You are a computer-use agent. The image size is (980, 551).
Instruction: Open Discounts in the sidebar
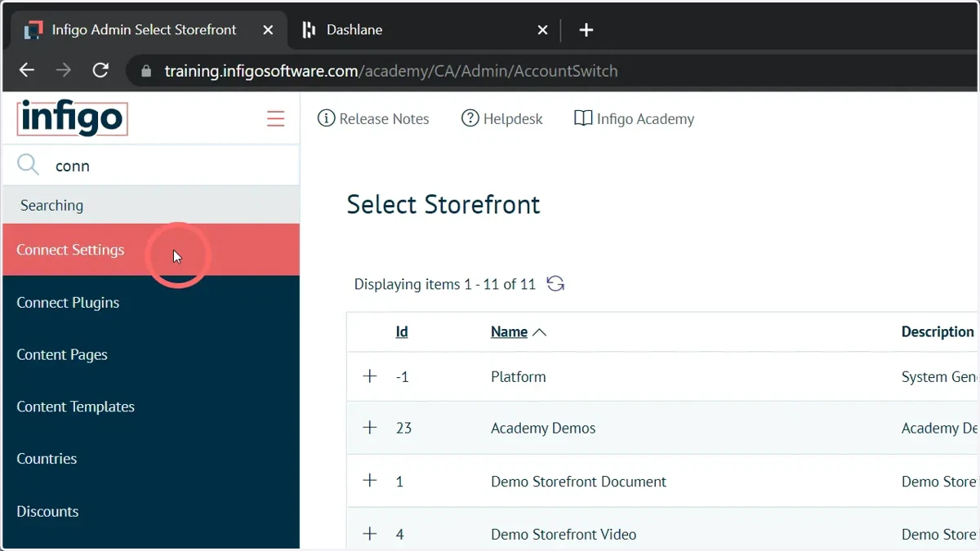coord(151,511)
